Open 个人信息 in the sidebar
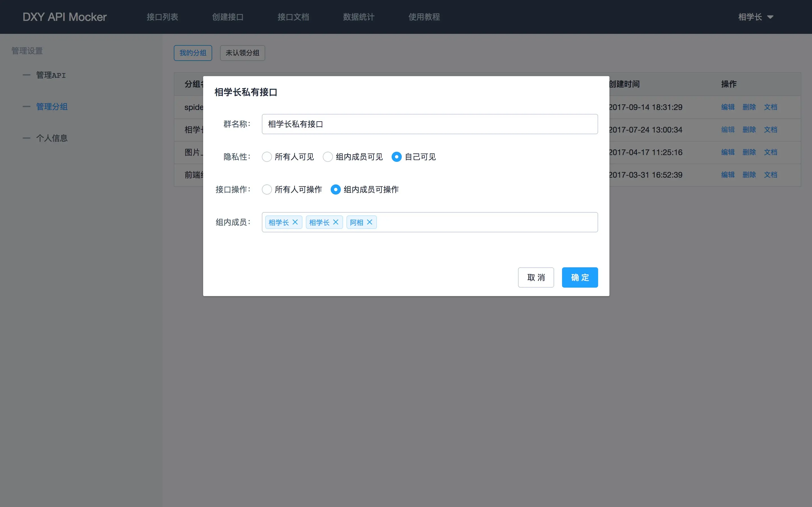Screen dimensions: 812x507 tap(52, 138)
